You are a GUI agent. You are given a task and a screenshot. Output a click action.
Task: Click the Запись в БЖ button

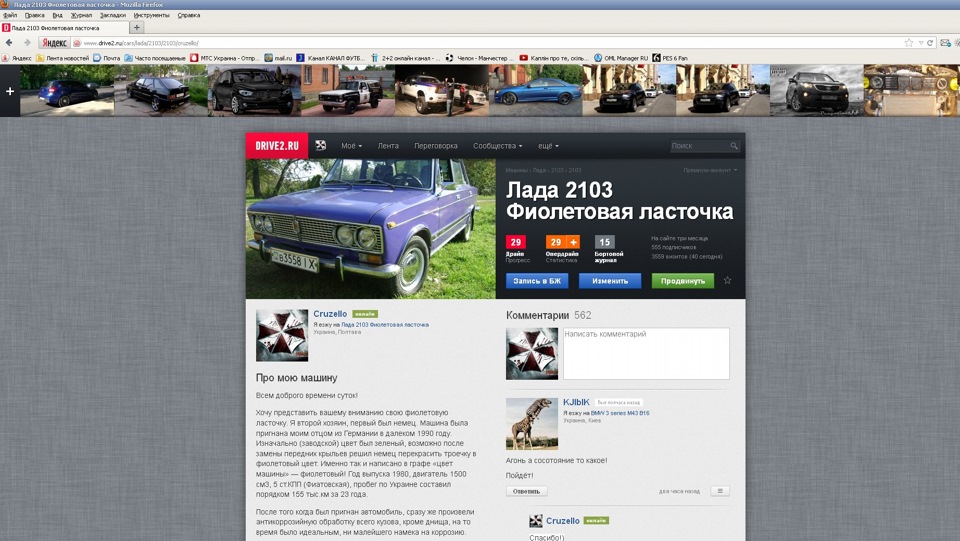(x=537, y=281)
